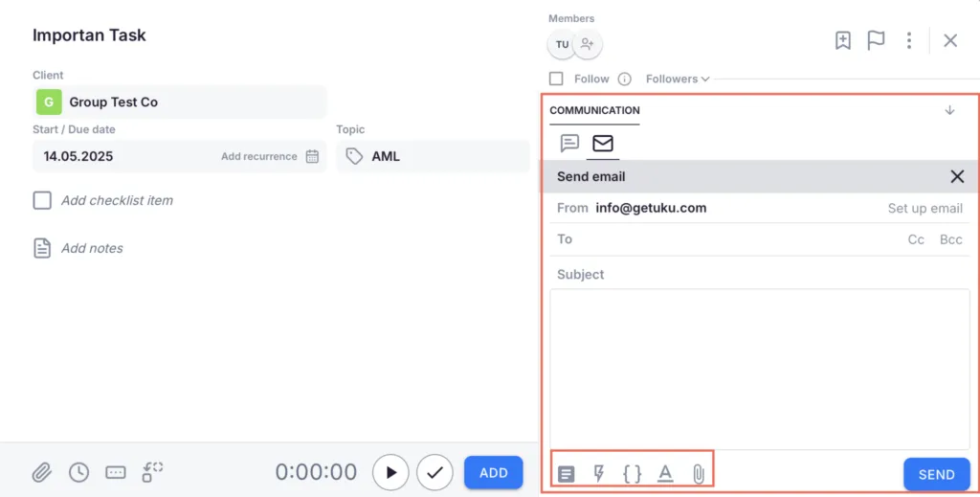Tick the Add checklist item checkbox
This screenshot has height=497, width=980.
[42, 200]
